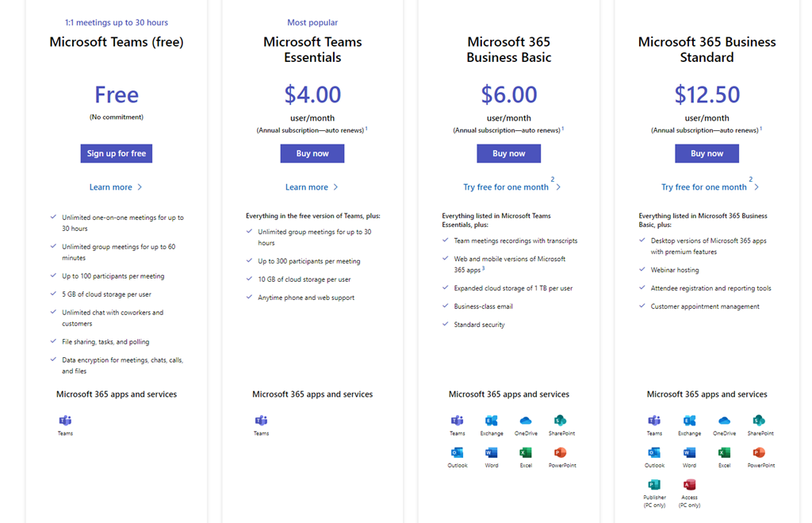Click the SharePoint icon in Business Standard plan

click(x=757, y=421)
